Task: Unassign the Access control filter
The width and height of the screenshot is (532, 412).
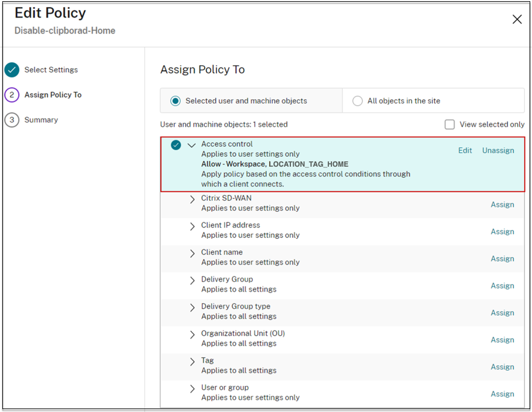Action: [498, 150]
